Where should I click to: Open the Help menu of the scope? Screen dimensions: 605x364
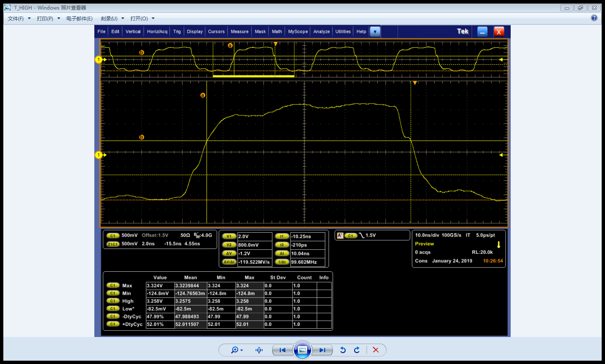(362, 32)
